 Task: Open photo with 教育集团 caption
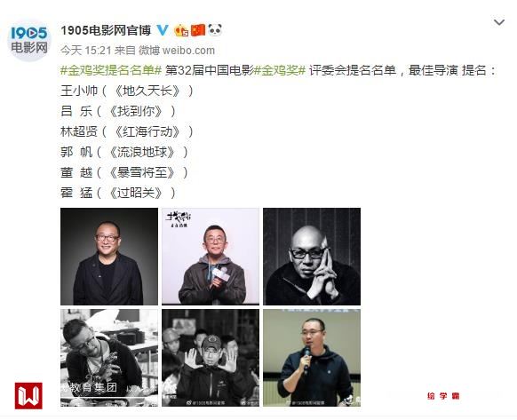tap(109, 358)
